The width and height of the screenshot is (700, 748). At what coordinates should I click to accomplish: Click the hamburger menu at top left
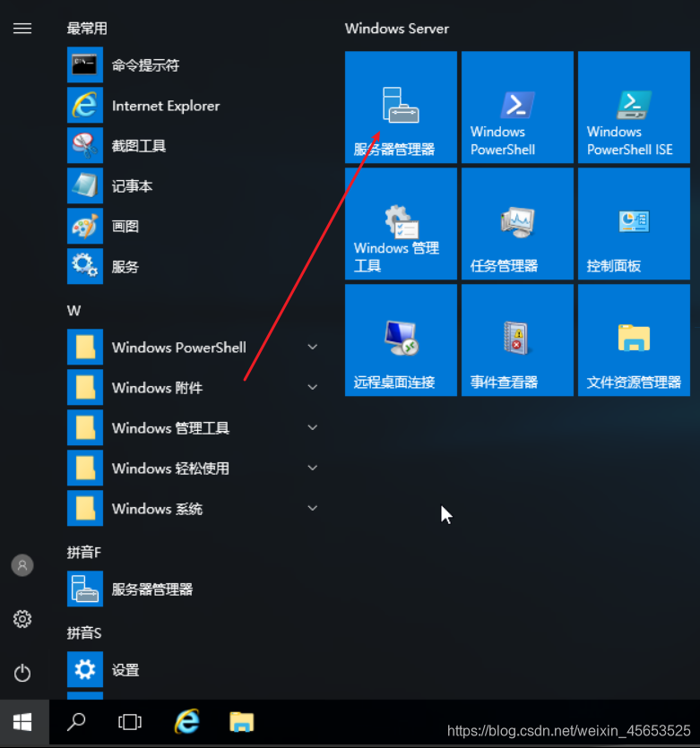coord(22,29)
